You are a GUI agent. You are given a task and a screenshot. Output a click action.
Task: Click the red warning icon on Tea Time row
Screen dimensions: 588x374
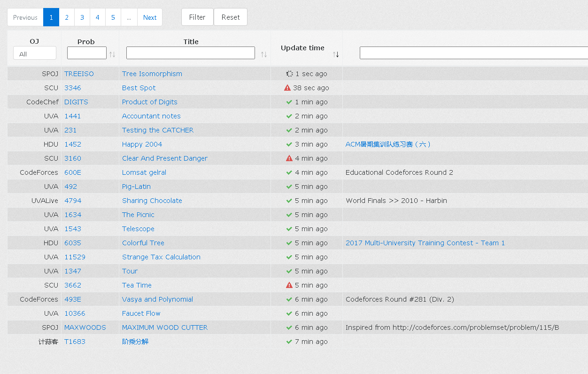(289, 285)
